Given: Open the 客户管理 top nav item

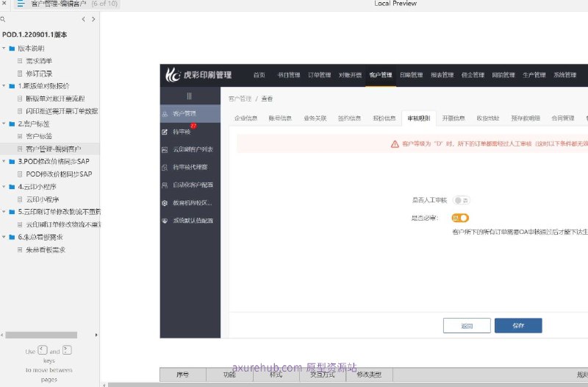Looking at the screenshot, I should point(381,75).
